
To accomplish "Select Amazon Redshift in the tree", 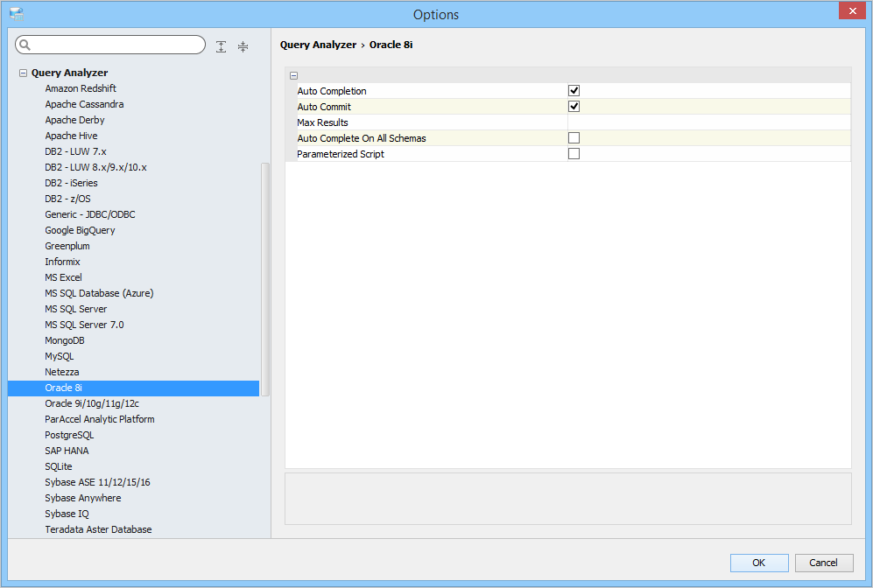I will (81, 88).
